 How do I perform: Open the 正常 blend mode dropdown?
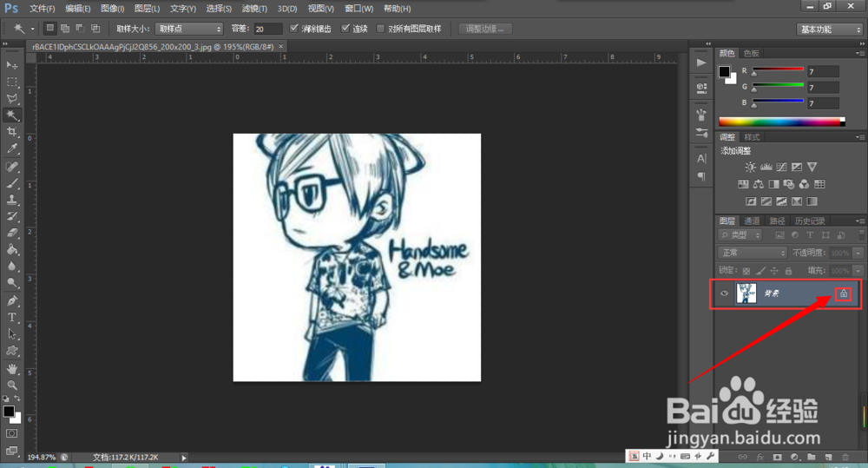[x=753, y=253]
